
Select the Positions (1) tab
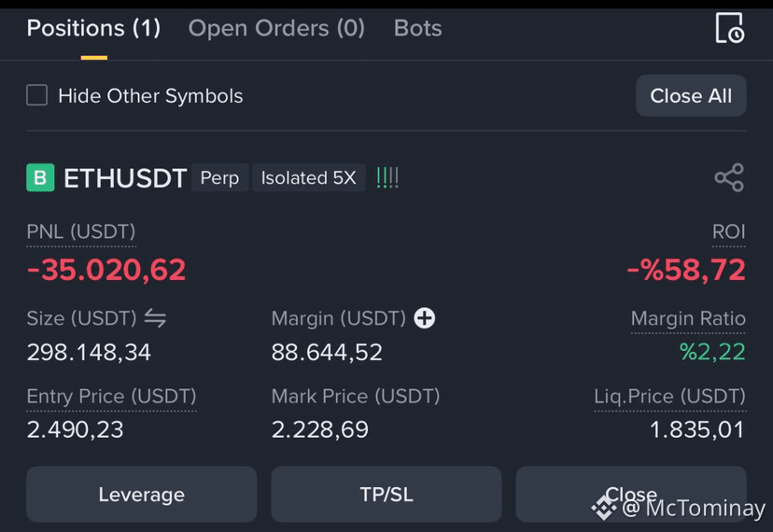[93, 28]
